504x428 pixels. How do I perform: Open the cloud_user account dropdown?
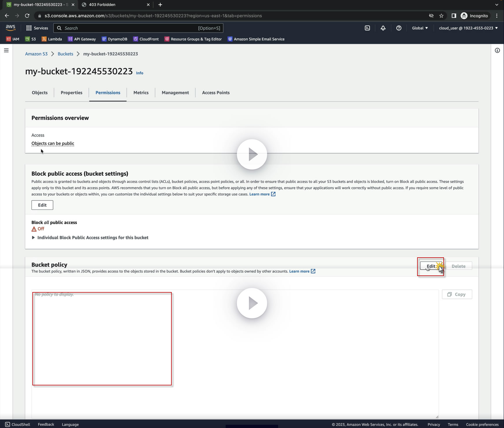(468, 28)
